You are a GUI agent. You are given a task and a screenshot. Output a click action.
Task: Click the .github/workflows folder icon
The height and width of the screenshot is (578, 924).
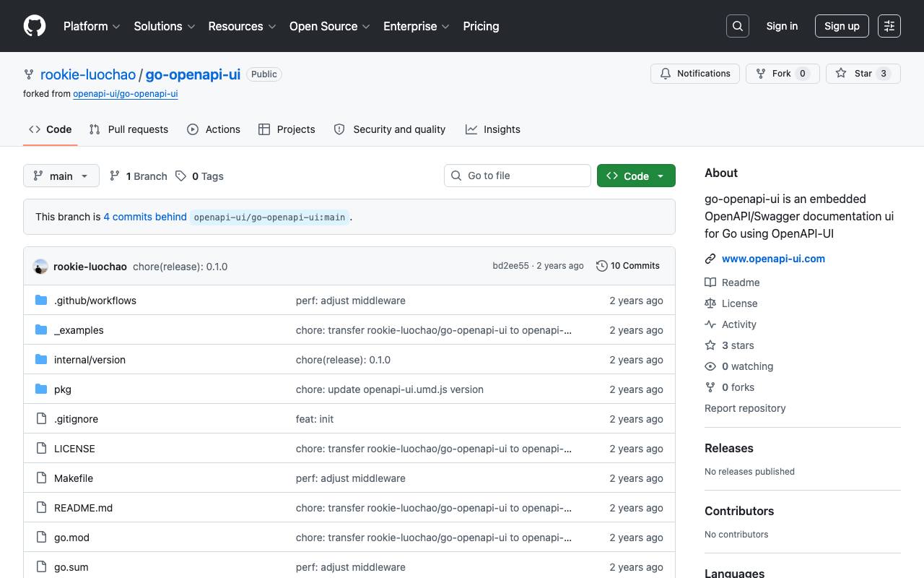[41, 301]
